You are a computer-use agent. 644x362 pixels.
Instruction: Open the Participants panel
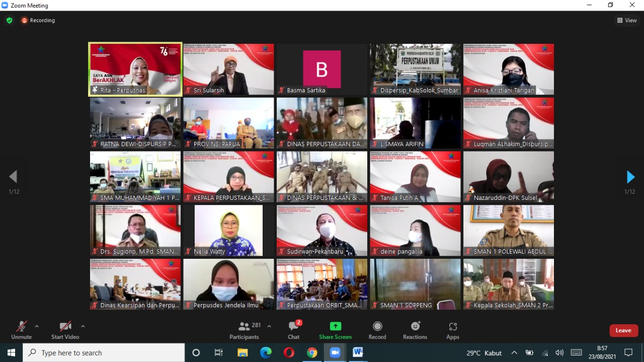(245, 331)
